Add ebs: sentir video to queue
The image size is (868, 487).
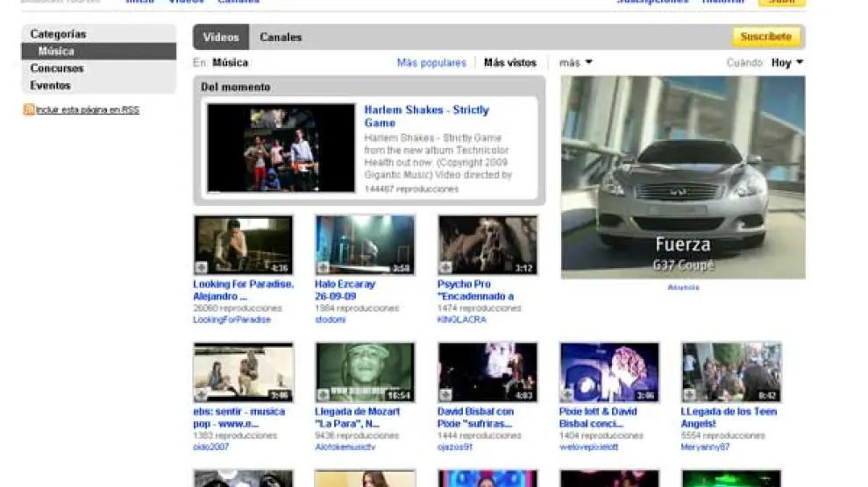201,395
